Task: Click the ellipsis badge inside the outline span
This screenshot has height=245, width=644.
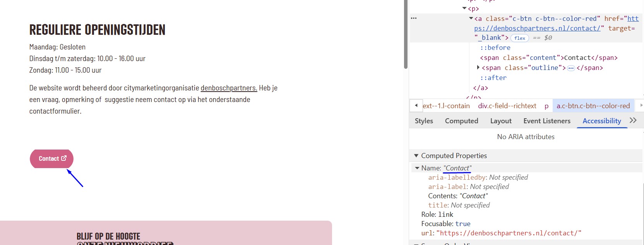Action: coord(571,68)
